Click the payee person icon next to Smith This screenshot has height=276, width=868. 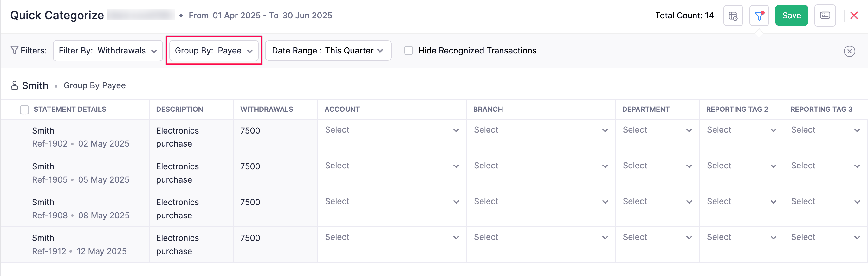[x=14, y=85]
